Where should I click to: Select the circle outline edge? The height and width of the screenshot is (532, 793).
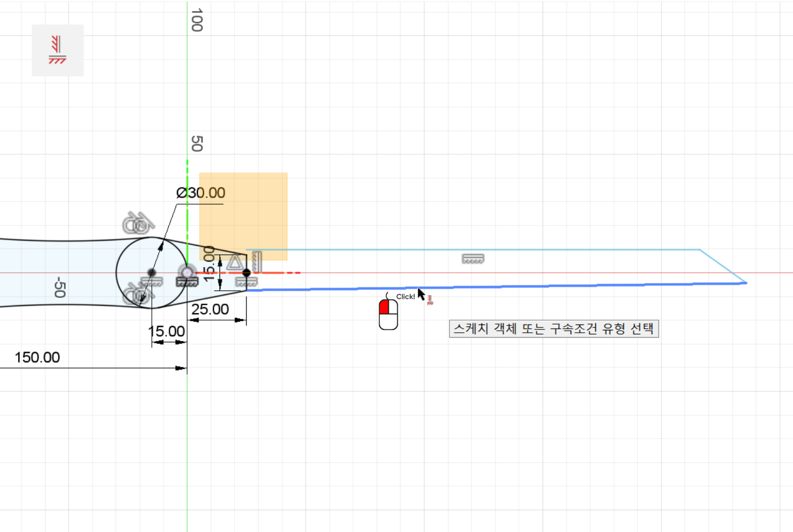pyautogui.click(x=117, y=272)
